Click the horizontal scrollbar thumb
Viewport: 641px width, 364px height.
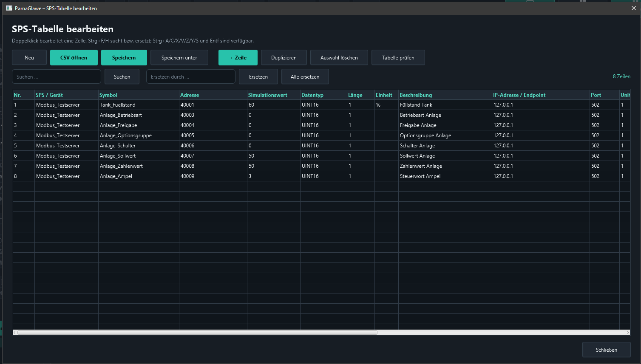point(197,333)
